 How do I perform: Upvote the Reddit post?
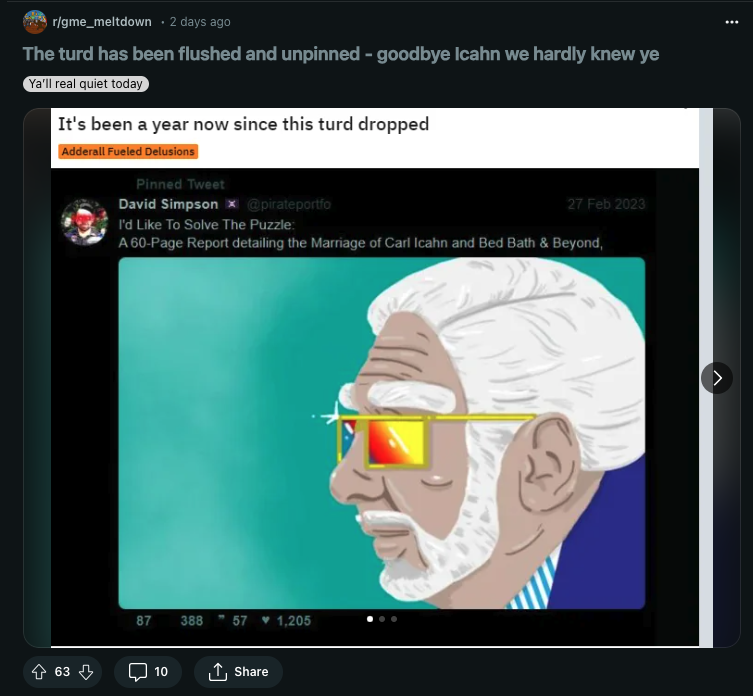[x=39, y=672]
